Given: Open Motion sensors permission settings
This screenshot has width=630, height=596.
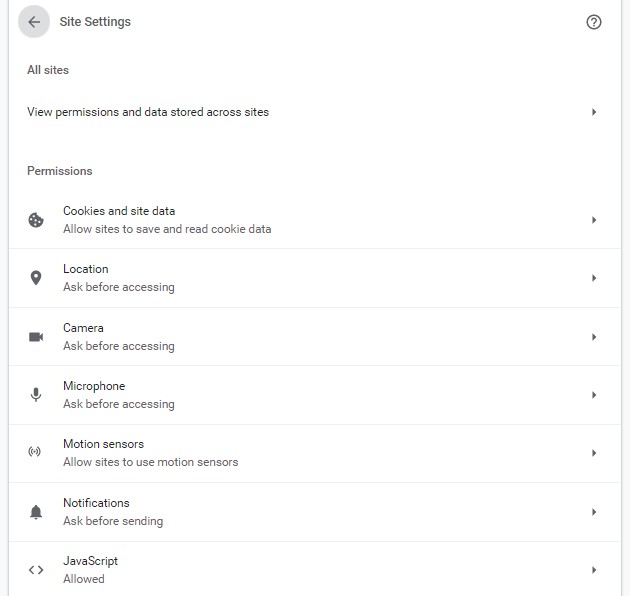Looking at the screenshot, I should click(x=315, y=453).
